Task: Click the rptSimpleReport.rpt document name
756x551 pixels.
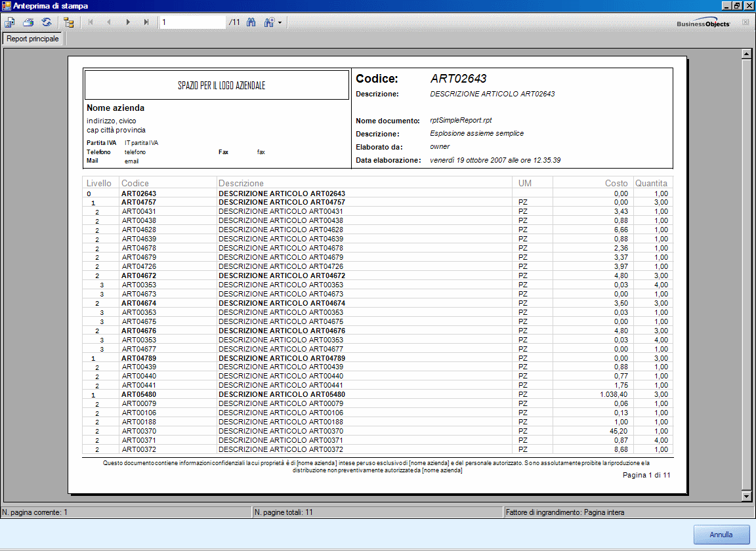Action: click(x=461, y=121)
